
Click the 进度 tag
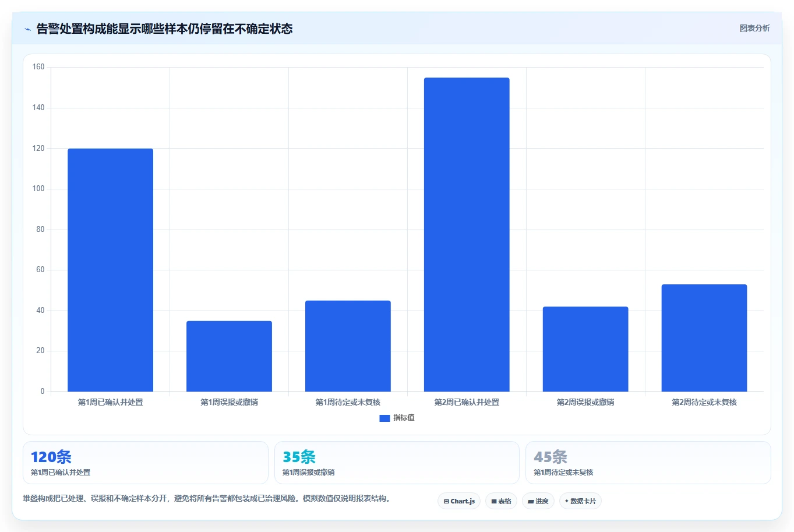[538, 501]
